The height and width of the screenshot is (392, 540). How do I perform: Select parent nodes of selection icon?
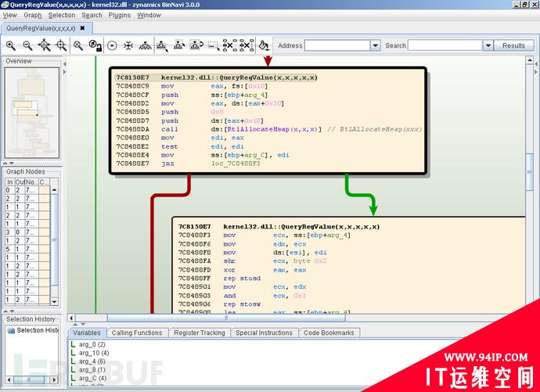[179, 45]
